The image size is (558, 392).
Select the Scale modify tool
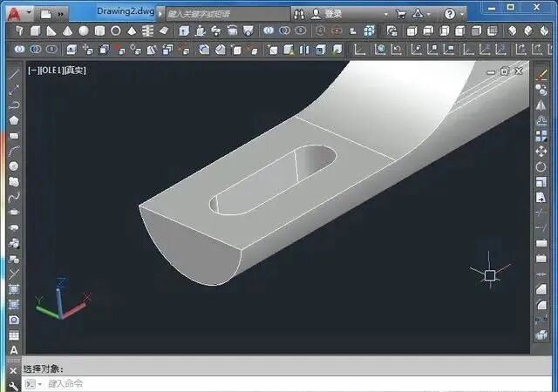[x=541, y=182]
